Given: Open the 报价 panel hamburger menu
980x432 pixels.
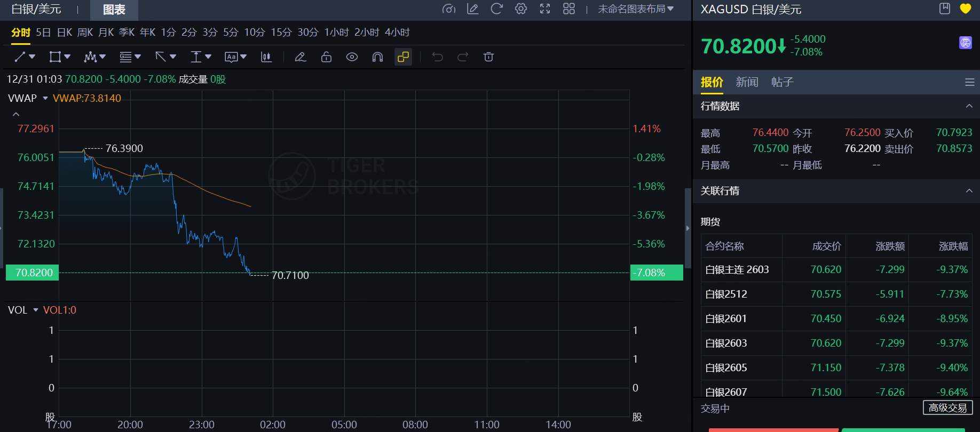Looking at the screenshot, I should point(969,82).
